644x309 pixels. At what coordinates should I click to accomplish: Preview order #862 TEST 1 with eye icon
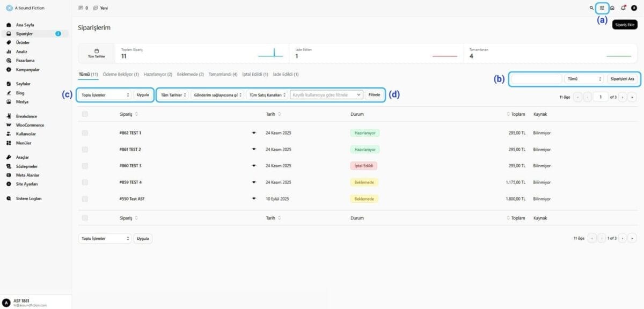[254, 133]
